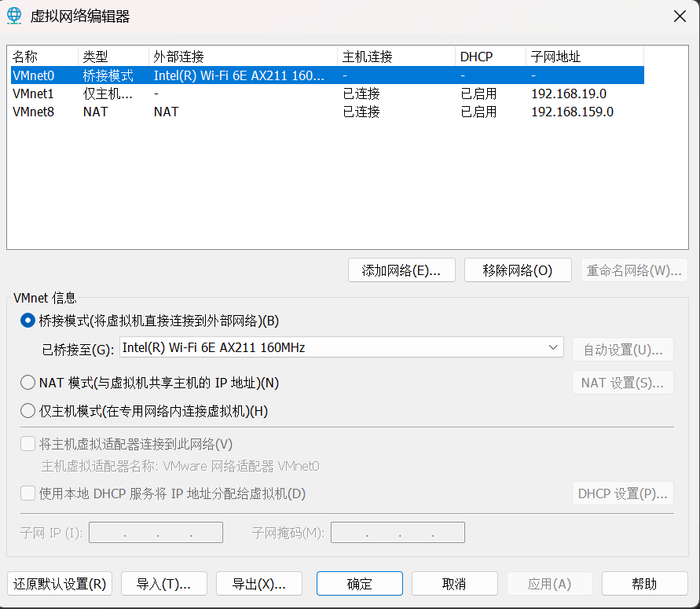Click 已启用 DHCP cell in VMnet1 row
This screenshot has width=700, height=609.
[478, 94]
